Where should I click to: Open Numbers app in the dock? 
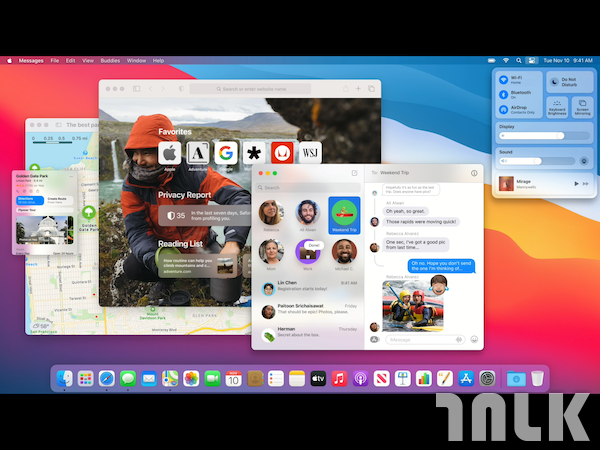point(424,378)
